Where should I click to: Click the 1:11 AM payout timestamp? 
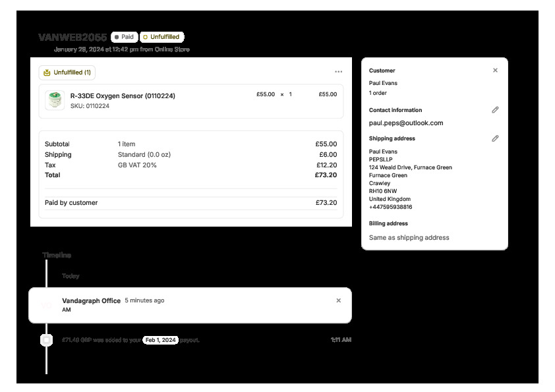(x=341, y=340)
